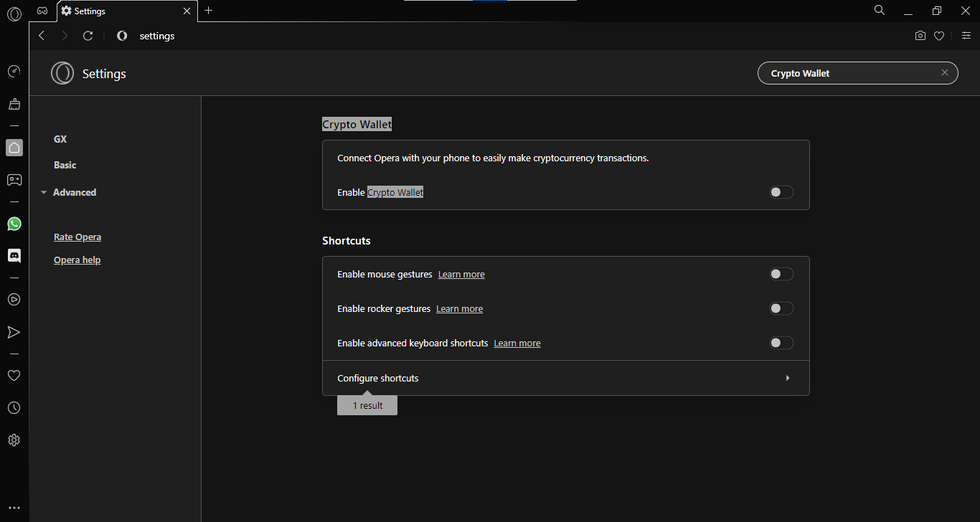The height and width of the screenshot is (522, 980).
Task: Go forward with the forward arrow
Action: [64, 36]
